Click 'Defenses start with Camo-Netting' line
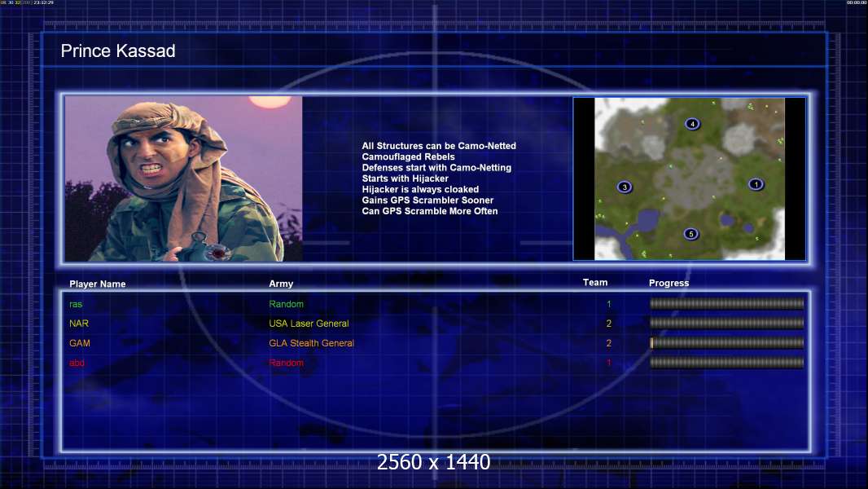The image size is (868, 489). 436,167
